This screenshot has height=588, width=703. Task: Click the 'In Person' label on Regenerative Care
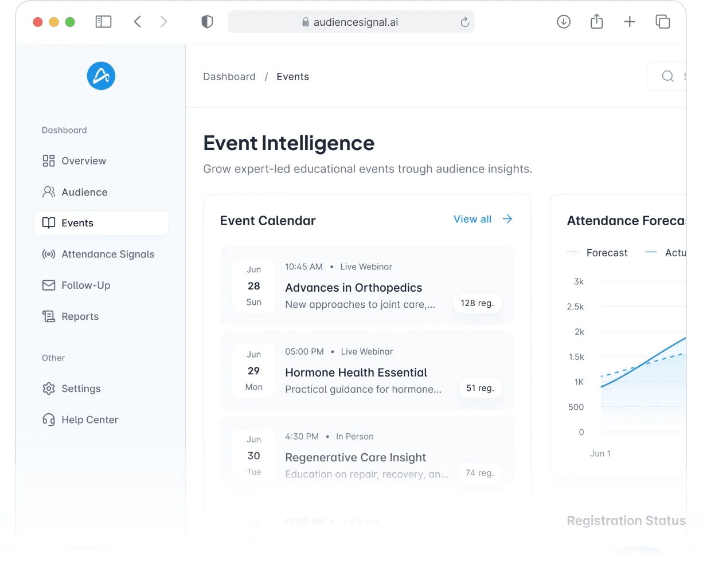[354, 437]
